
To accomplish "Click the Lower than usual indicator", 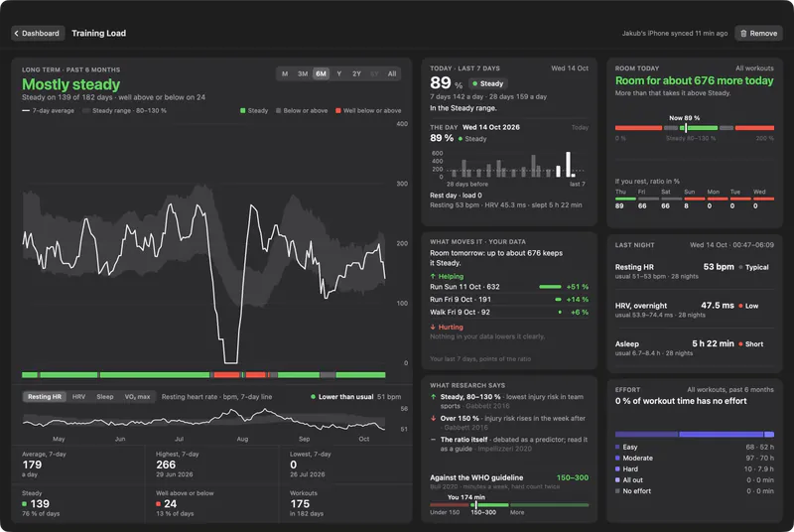I will [x=341, y=397].
